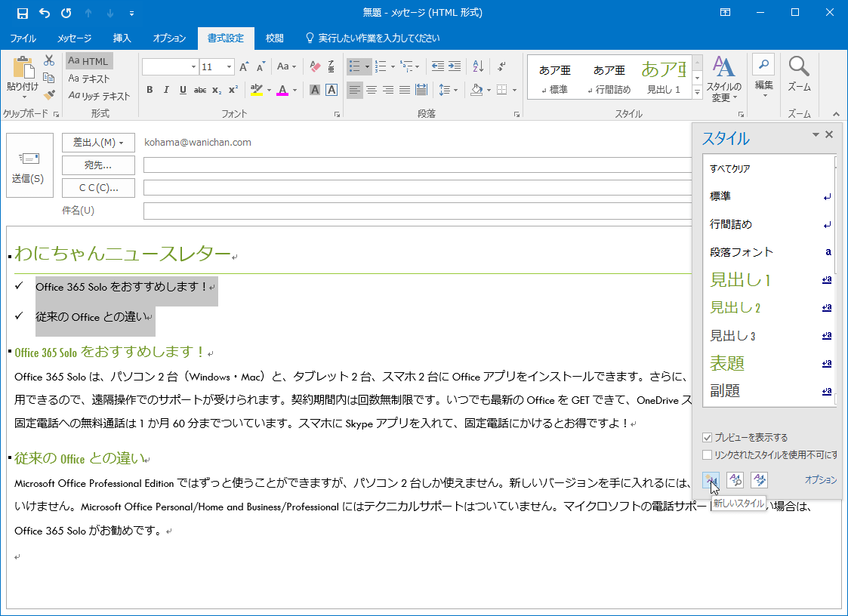This screenshot has height=616, width=848.
Task: Apply subscript formatting
Action: pyautogui.click(x=217, y=90)
